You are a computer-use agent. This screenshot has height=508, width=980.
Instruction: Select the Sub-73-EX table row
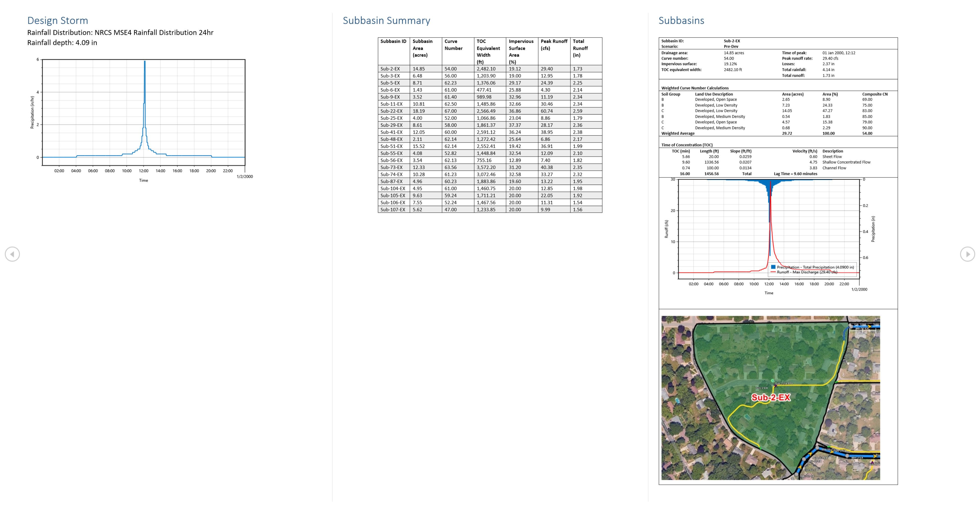pos(391,167)
